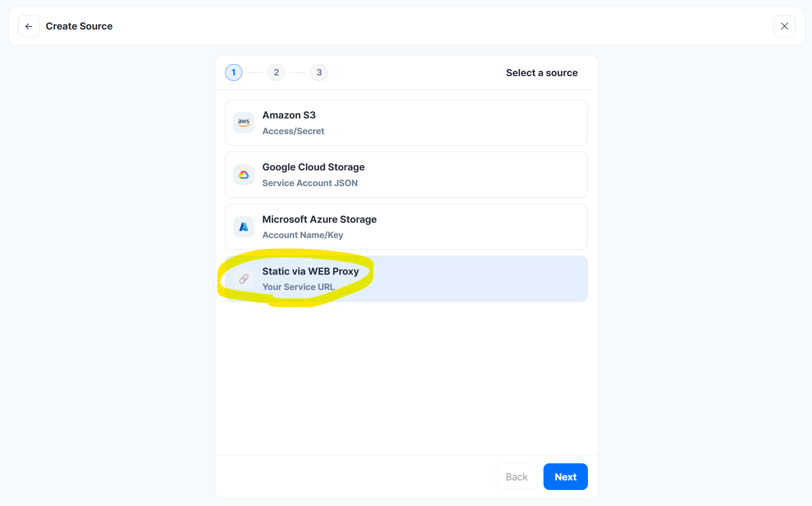
Task: Click the Create Source title
Action: pos(79,26)
